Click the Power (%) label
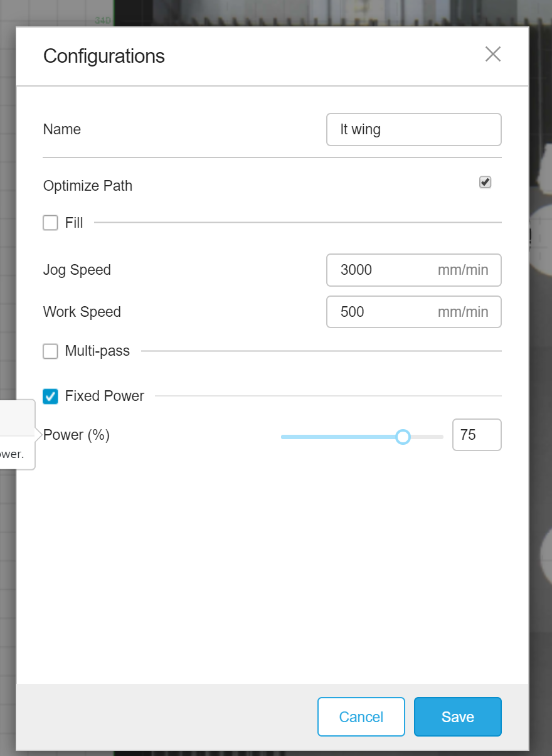This screenshot has width=552, height=756. coord(75,435)
